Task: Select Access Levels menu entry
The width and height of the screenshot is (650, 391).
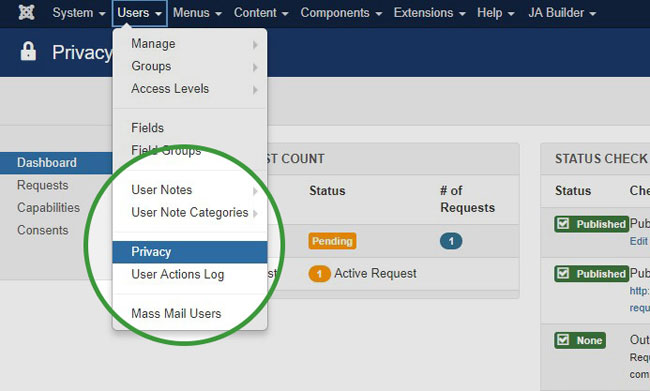Action: (189, 88)
